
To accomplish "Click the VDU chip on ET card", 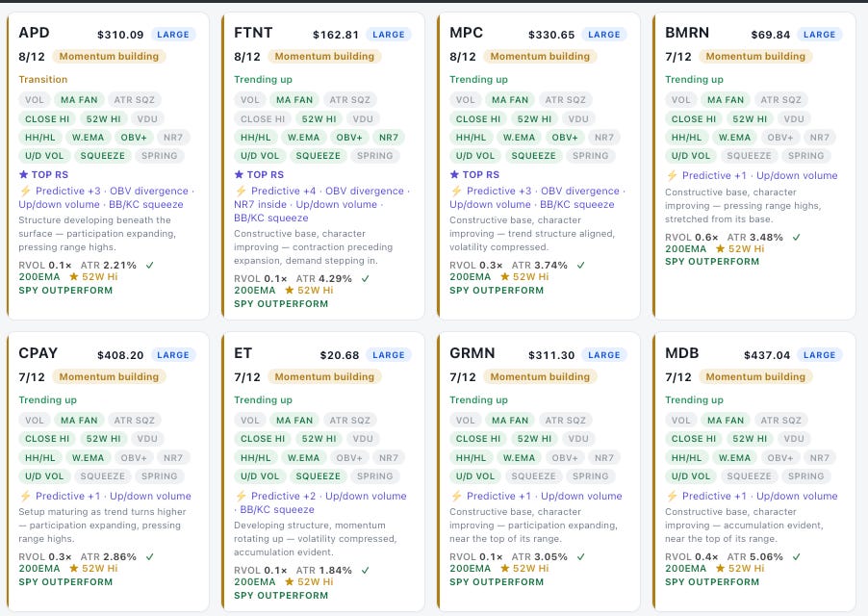I will click(x=363, y=439).
